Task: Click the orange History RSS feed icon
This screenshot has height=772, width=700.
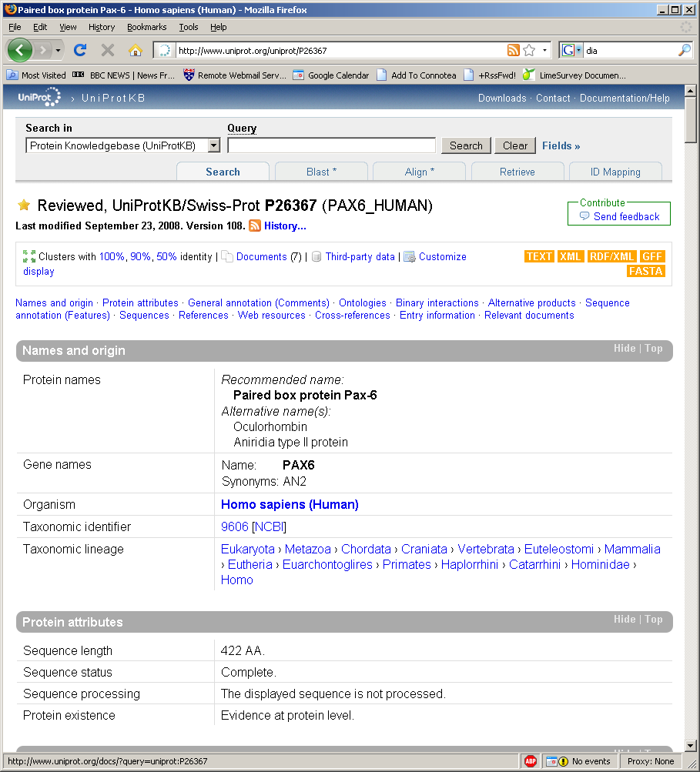Action: coord(255,226)
